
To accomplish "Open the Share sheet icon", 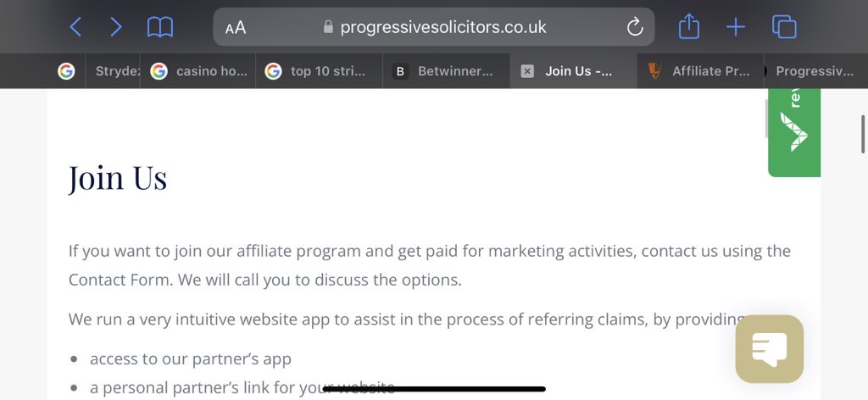I will (689, 26).
